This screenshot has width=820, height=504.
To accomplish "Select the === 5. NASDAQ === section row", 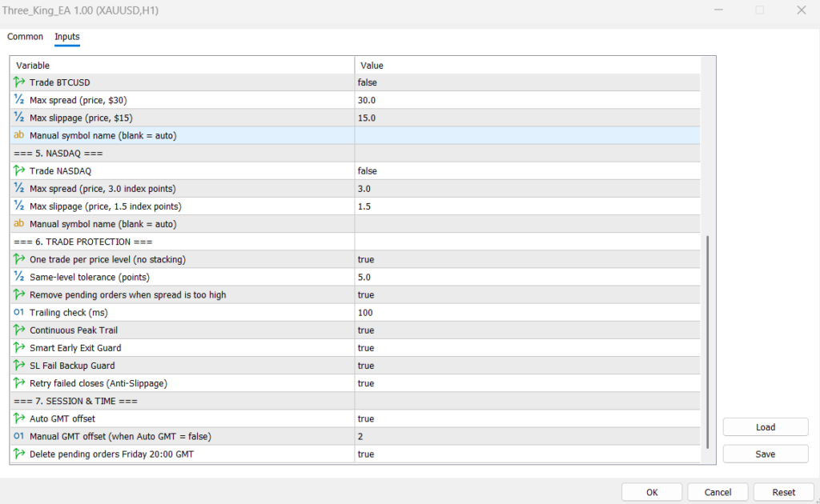I will [x=355, y=153].
